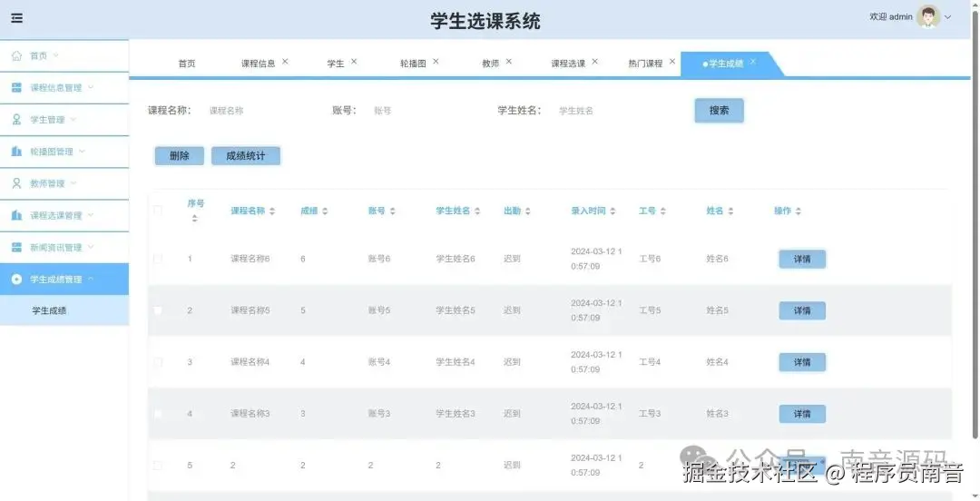Click the 学生成绩管理 circle icon
Viewport: 980px width, 501px height.
[17, 279]
